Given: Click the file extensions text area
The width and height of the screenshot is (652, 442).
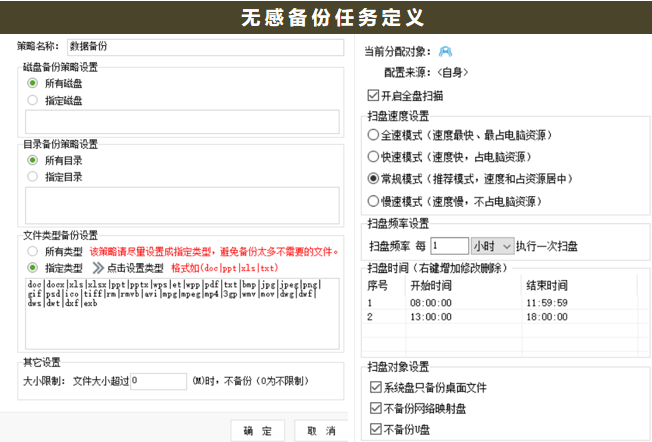Looking at the screenshot, I should (x=182, y=314).
